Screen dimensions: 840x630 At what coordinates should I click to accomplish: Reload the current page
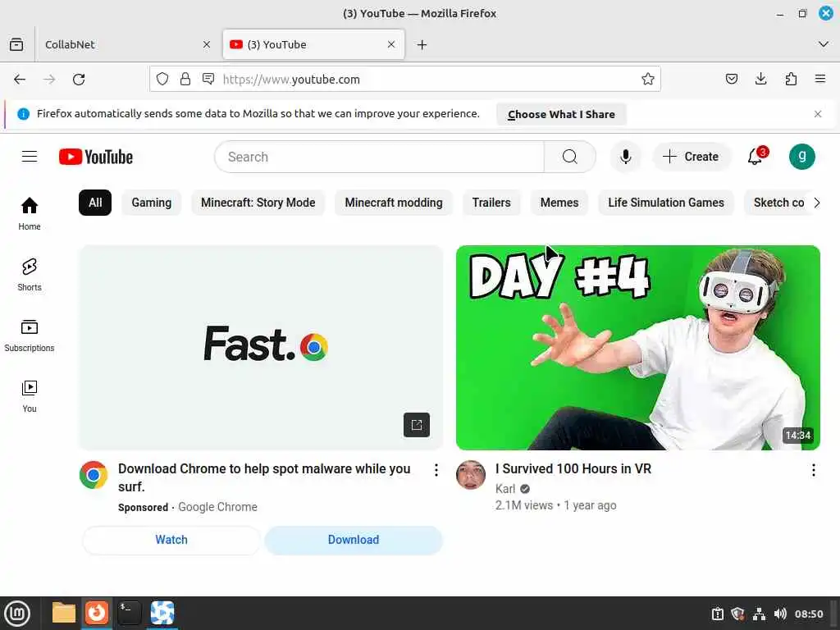click(79, 80)
